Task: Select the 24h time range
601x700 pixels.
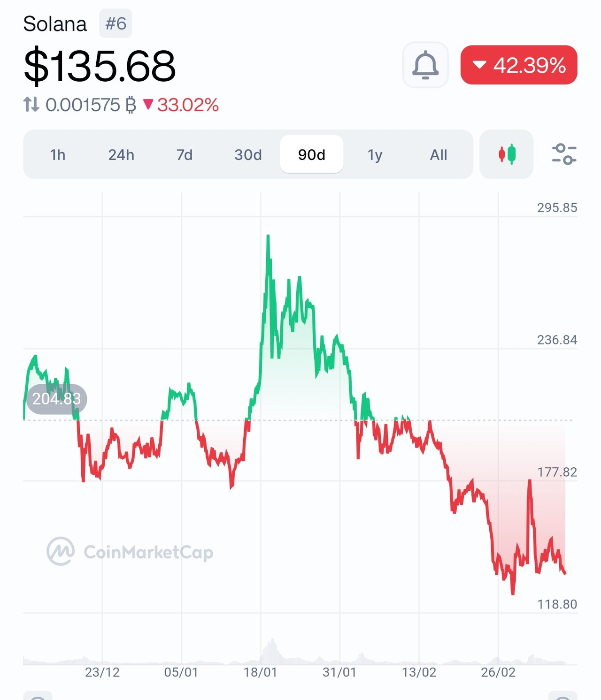Action: (x=121, y=154)
